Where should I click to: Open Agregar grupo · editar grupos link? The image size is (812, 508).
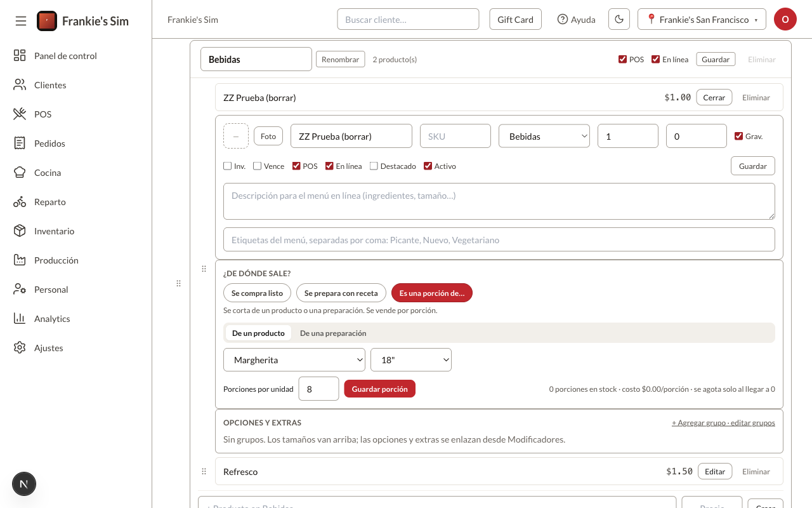pyautogui.click(x=723, y=423)
